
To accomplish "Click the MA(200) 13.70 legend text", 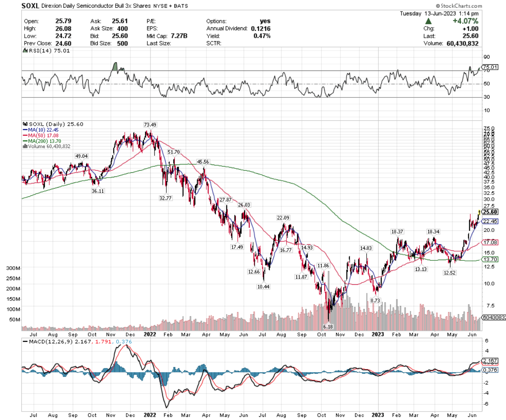I will (44, 141).
